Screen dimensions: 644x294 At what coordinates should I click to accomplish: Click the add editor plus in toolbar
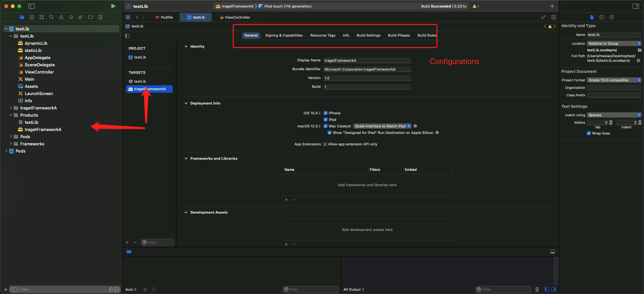point(552,6)
